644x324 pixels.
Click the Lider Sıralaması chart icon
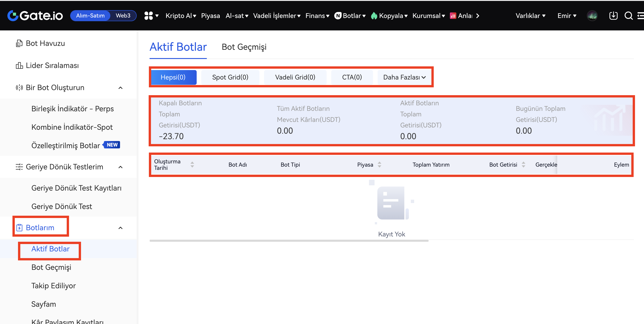point(19,66)
